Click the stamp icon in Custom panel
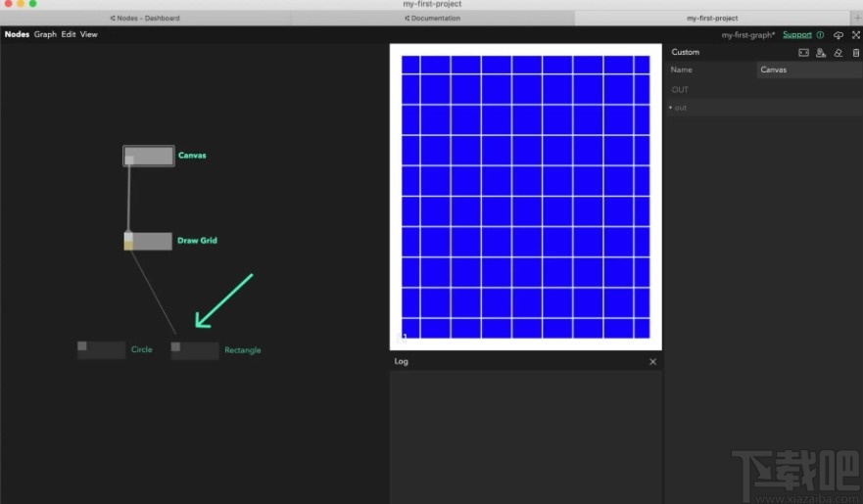Screen dimensions: 863x504 821,53
